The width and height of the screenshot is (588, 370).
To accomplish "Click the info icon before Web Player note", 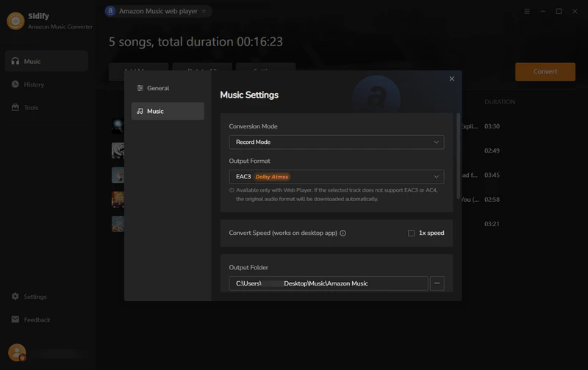I will pyautogui.click(x=232, y=190).
